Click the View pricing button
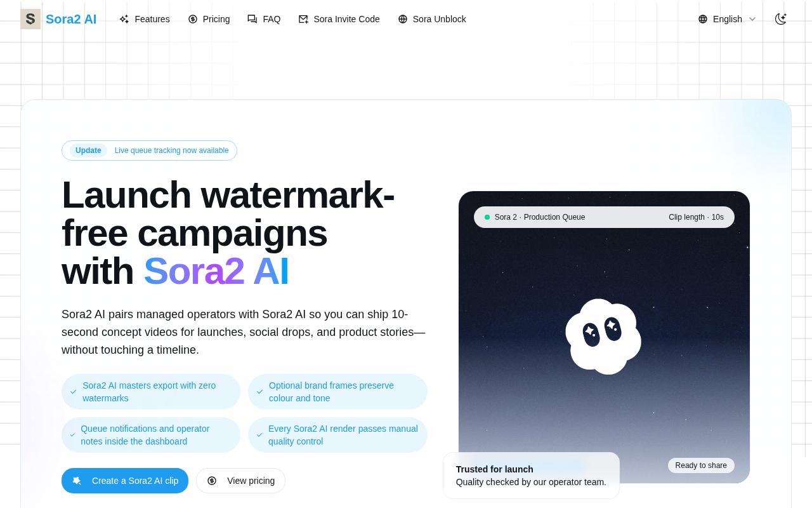 coord(240,481)
